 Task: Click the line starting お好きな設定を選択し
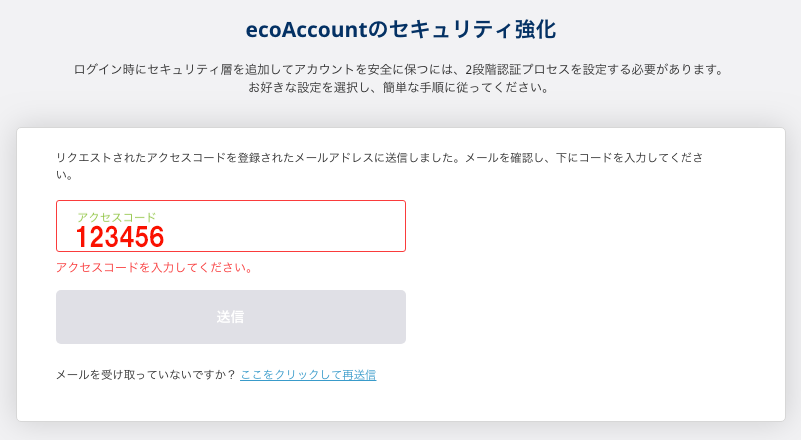[398, 87]
